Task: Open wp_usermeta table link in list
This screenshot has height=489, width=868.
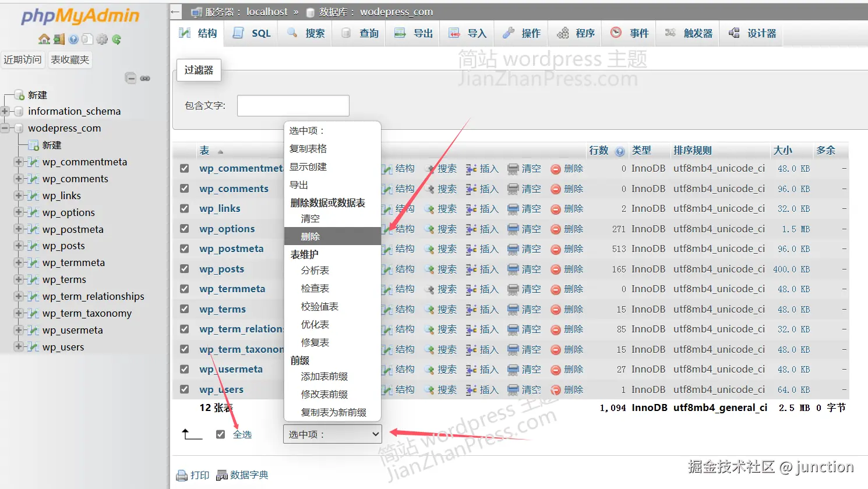Action: click(x=231, y=369)
